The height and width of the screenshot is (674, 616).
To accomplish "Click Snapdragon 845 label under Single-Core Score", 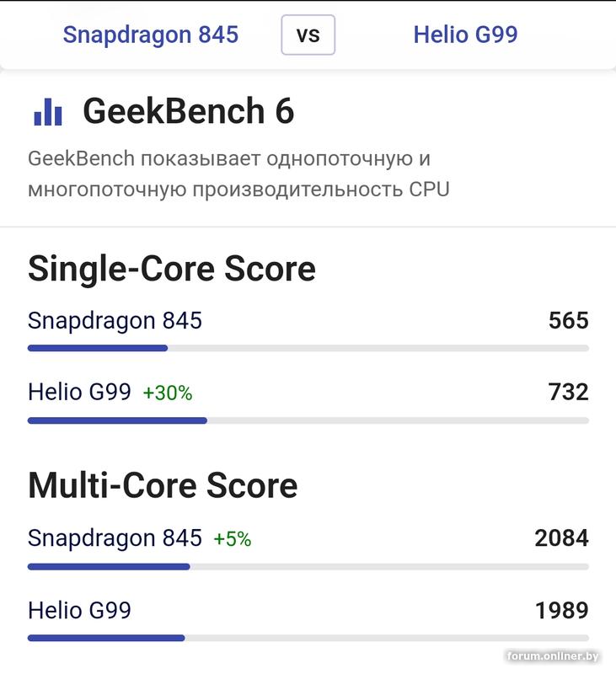I will click(115, 321).
